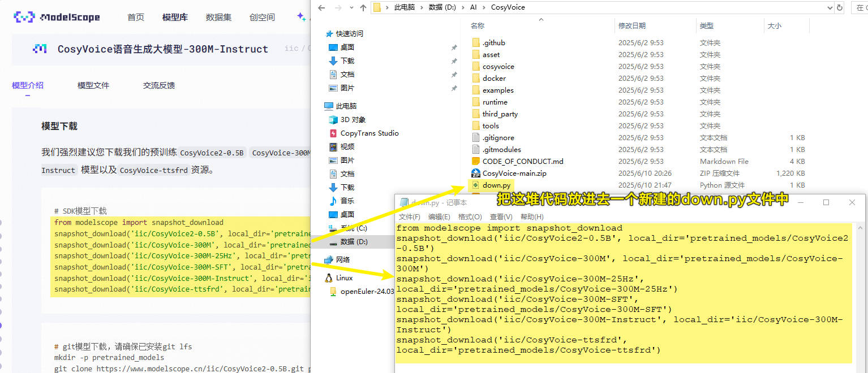Select the .github folder icon
Image resolution: width=868 pixels, height=373 pixels.
point(475,42)
